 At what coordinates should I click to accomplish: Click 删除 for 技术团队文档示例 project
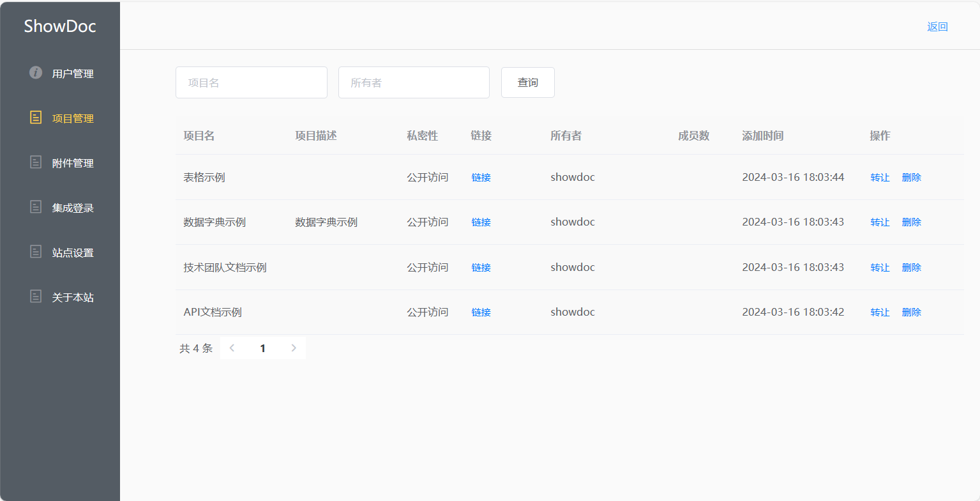pos(911,268)
